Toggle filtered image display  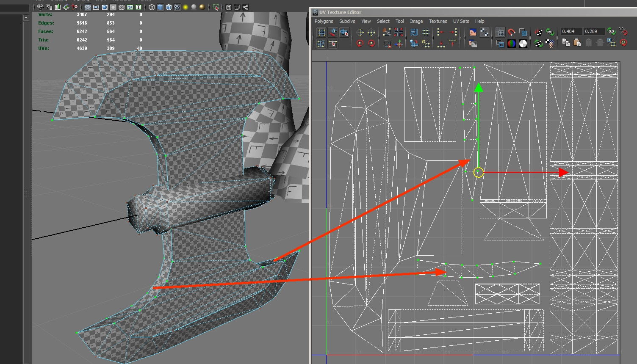pos(485,33)
